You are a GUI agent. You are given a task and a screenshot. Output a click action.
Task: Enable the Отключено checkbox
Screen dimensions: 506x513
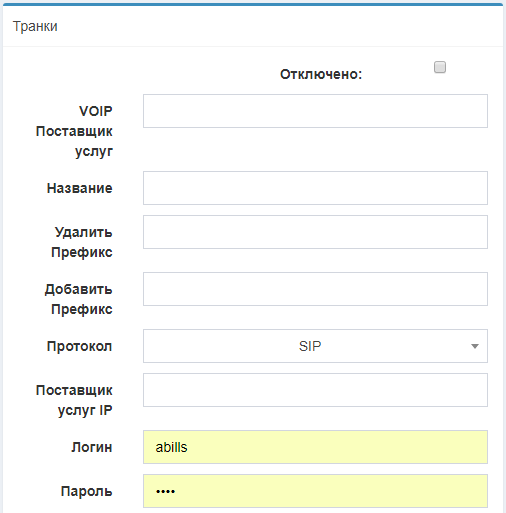pyautogui.click(x=440, y=67)
